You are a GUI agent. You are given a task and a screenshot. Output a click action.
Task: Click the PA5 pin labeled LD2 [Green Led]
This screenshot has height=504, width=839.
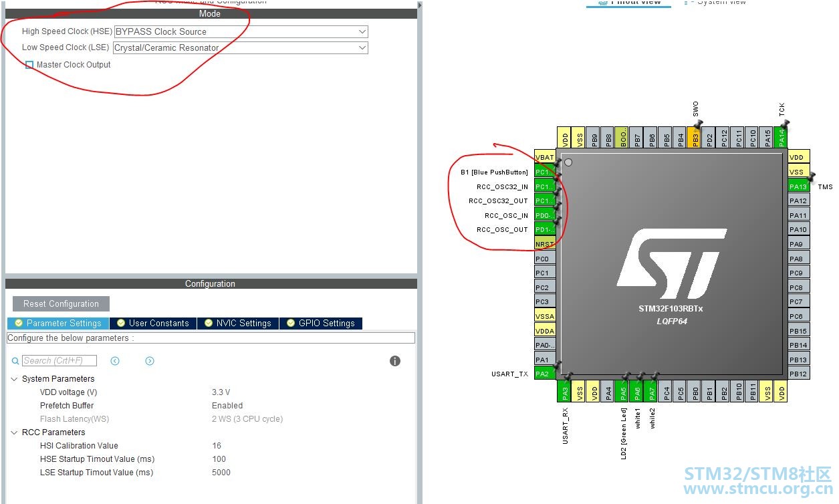tap(622, 391)
